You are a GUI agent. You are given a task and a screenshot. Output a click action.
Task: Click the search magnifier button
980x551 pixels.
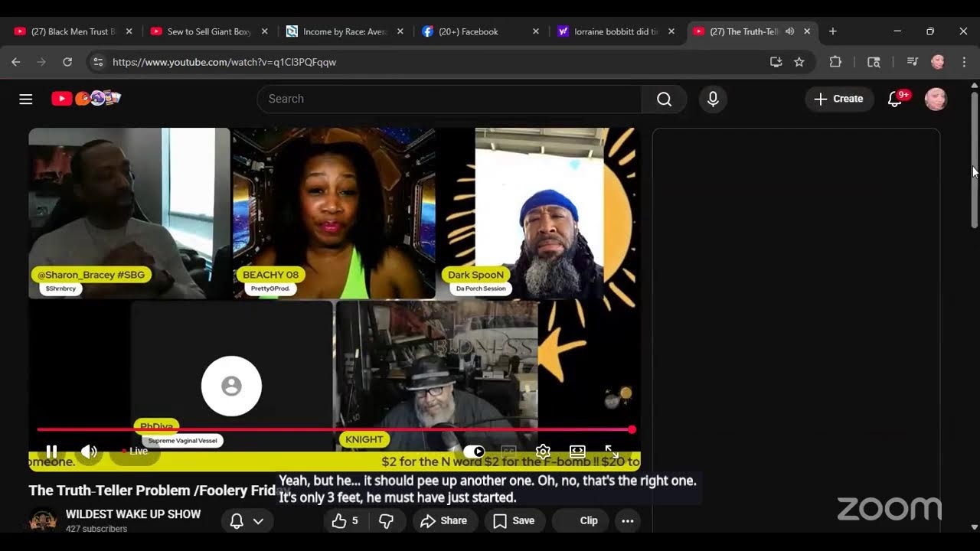coord(664,99)
